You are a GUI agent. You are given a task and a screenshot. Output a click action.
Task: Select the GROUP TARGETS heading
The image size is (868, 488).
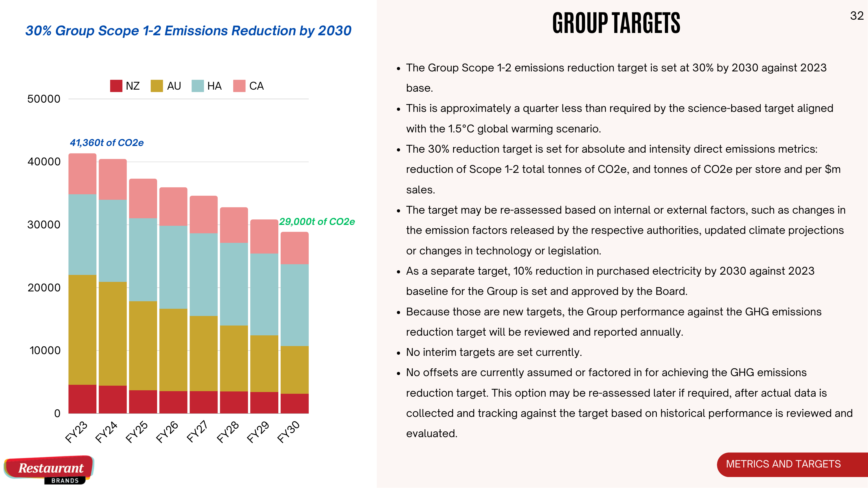click(616, 23)
